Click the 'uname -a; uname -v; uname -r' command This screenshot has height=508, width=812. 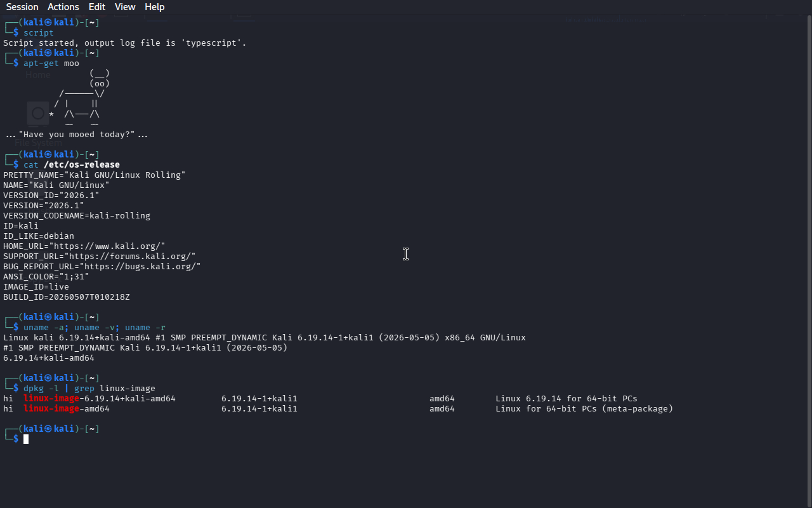pyautogui.click(x=95, y=328)
